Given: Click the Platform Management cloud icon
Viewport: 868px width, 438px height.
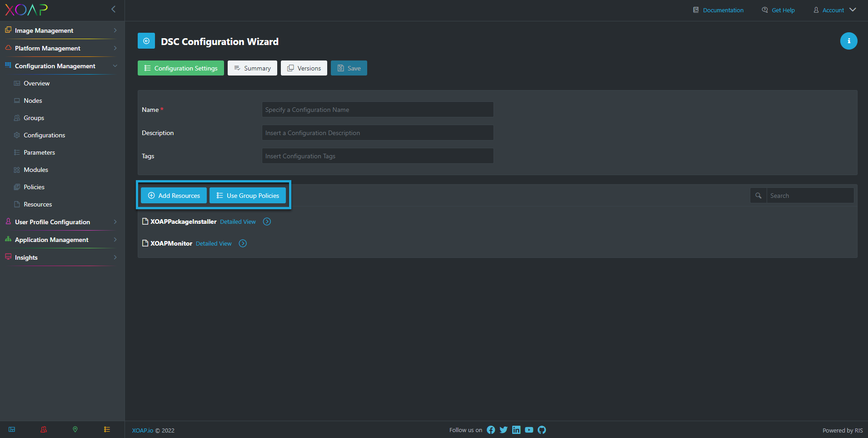Looking at the screenshot, I should point(8,48).
